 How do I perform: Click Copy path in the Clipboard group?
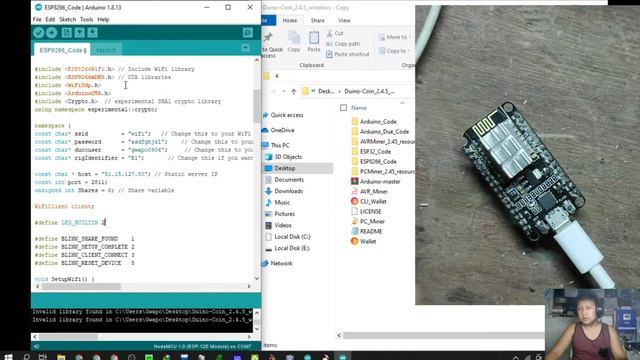click(343, 44)
